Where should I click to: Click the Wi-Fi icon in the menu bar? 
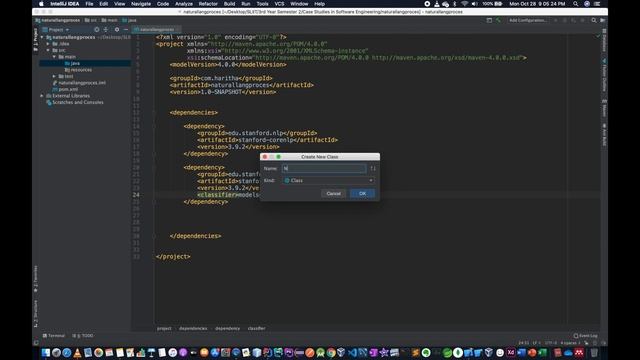pos(464,4)
